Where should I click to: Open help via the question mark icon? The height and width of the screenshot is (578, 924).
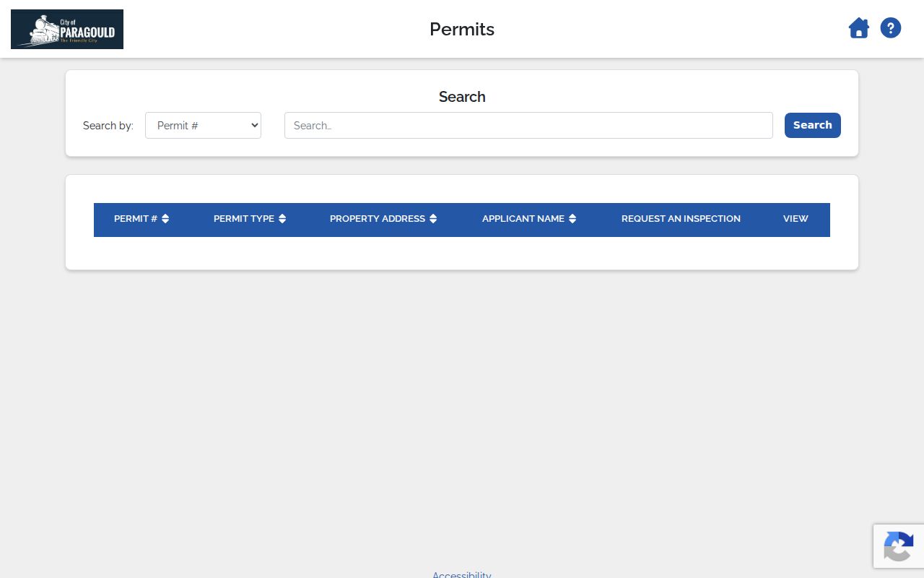[891, 28]
